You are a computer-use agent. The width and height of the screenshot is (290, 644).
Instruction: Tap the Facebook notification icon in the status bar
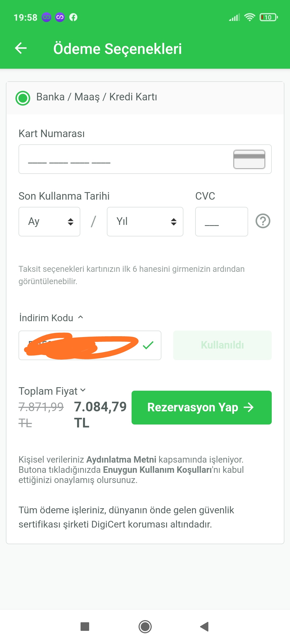[73, 17]
